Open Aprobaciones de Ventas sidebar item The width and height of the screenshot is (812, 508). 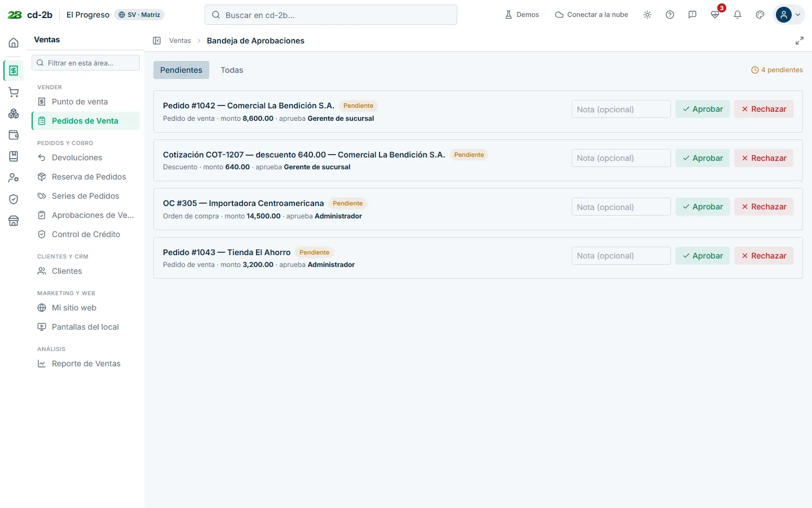(86, 215)
